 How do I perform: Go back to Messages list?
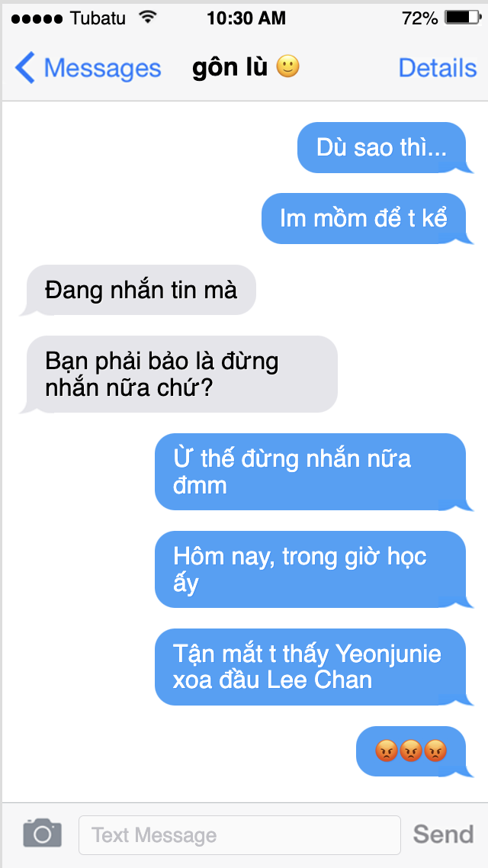click(88, 68)
